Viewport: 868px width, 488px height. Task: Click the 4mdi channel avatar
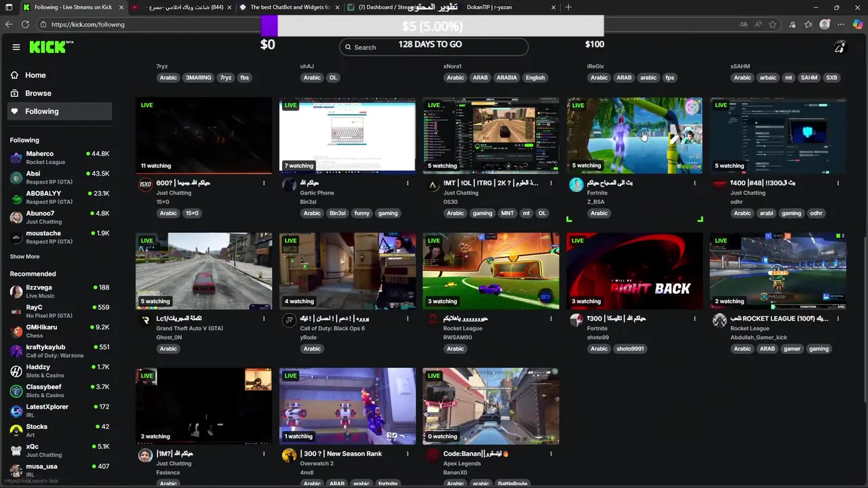coord(290,455)
